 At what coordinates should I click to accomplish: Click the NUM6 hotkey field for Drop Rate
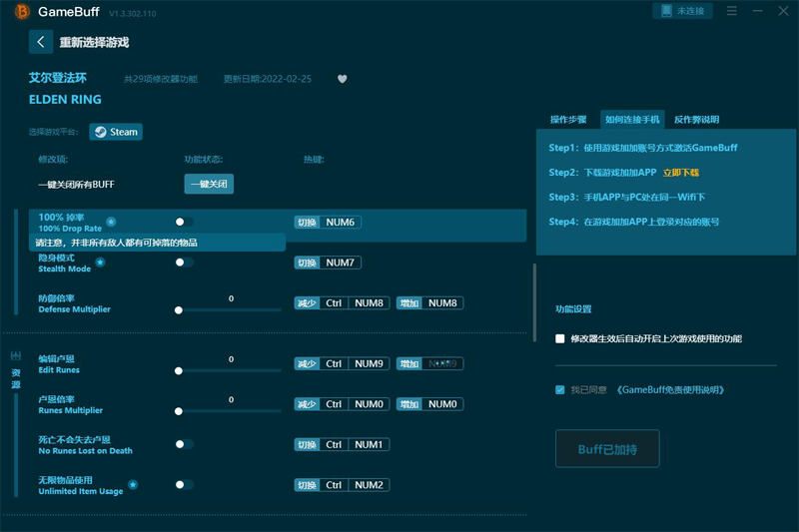(342, 222)
